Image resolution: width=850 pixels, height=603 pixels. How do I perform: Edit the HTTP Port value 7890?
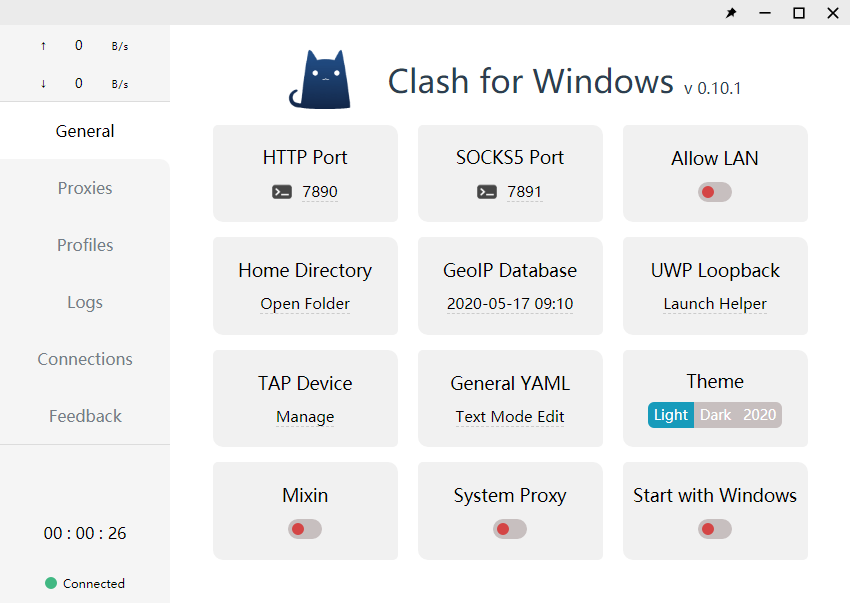point(320,192)
